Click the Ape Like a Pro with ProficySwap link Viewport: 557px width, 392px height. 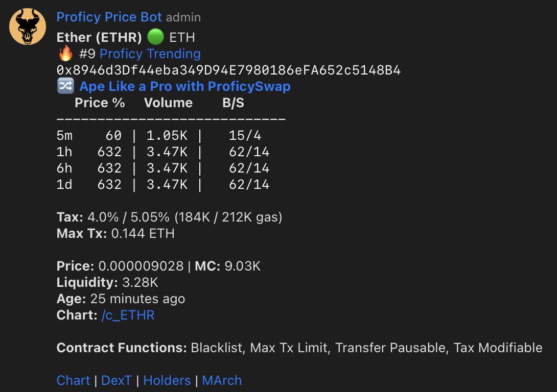coord(184,86)
